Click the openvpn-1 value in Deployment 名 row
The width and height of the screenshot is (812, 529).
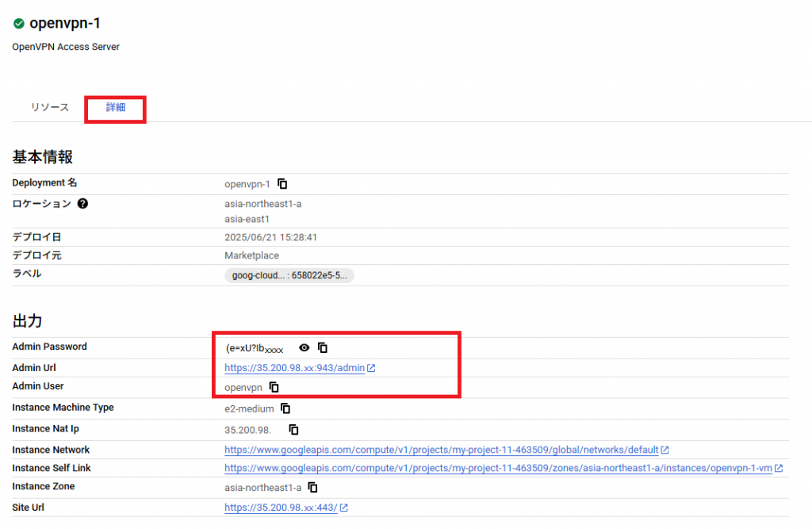pyautogui.click(x=247, y=185)
